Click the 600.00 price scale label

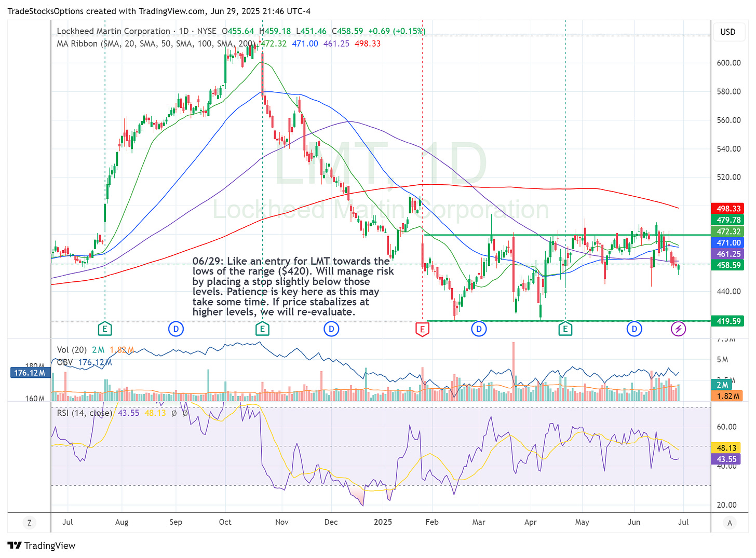728,63
